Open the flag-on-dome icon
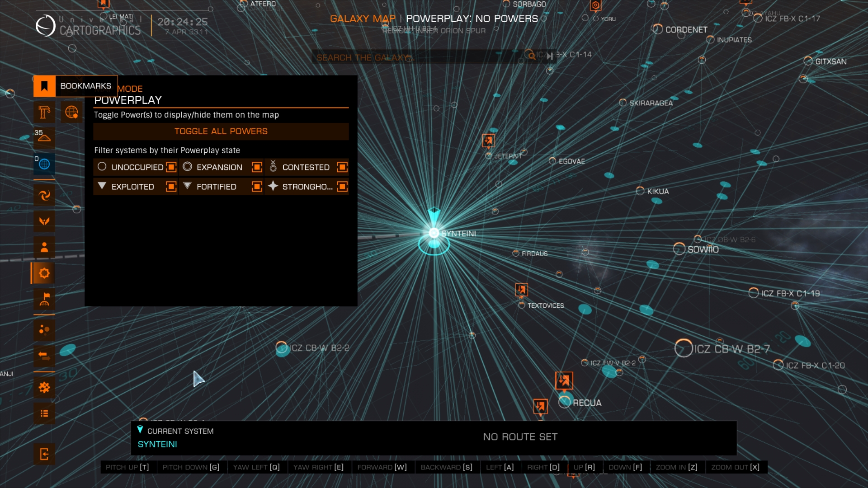 pos(44,299)
